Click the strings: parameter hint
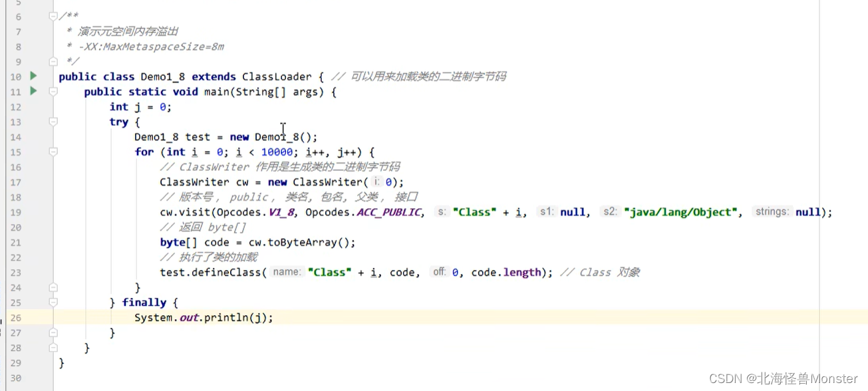Image resolution: width=868 pixels, height=391 pixels. pos(772,211)
